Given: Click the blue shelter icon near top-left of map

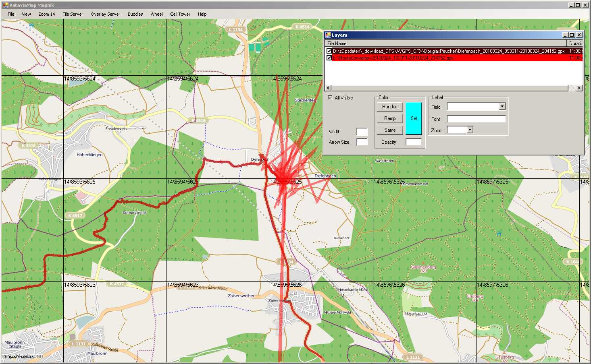Looking at the screenshot, I should (x=31, y=26).
